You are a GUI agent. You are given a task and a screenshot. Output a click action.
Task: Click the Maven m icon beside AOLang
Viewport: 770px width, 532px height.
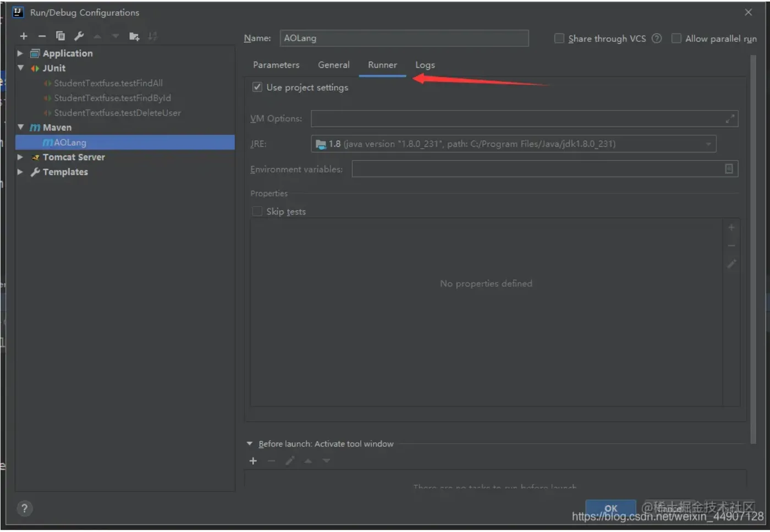point(48,142)
